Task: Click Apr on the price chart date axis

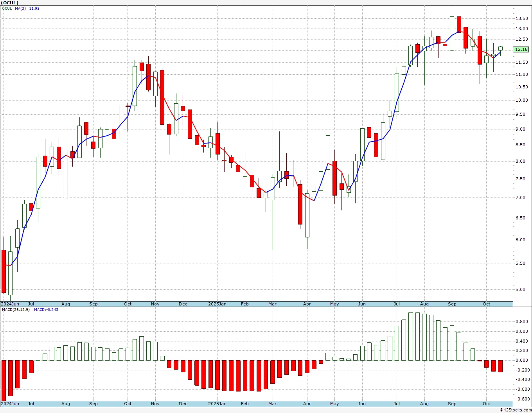Action: pyautogui.click(x=307, y=304)
